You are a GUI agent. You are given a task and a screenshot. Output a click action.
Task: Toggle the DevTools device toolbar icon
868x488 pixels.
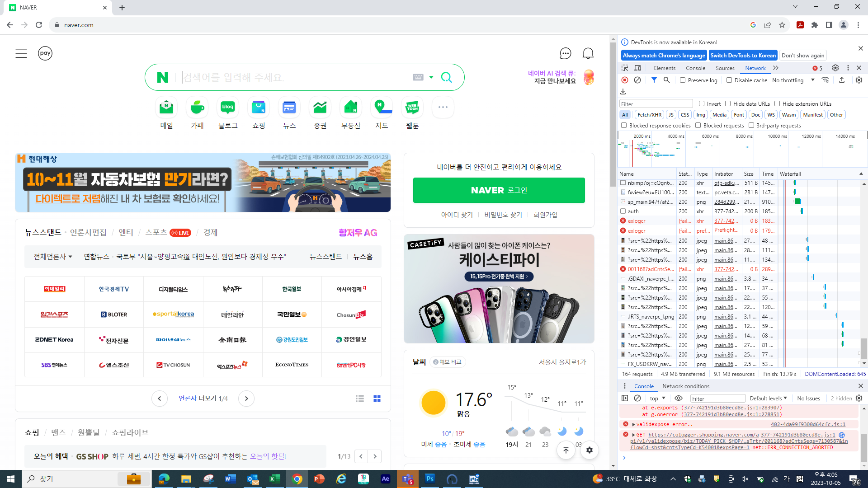pos(637,68)
